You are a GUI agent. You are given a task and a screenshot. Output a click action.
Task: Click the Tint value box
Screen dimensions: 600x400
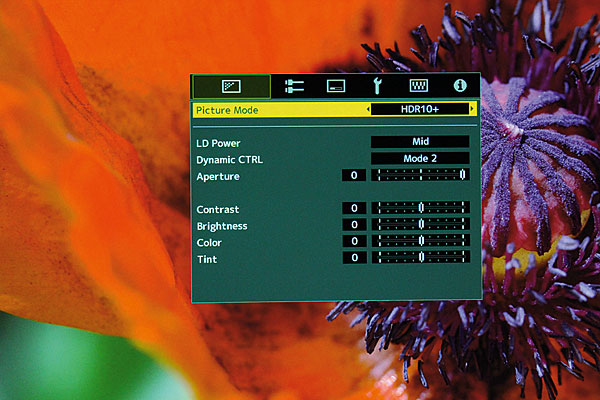tap(354, 257)
